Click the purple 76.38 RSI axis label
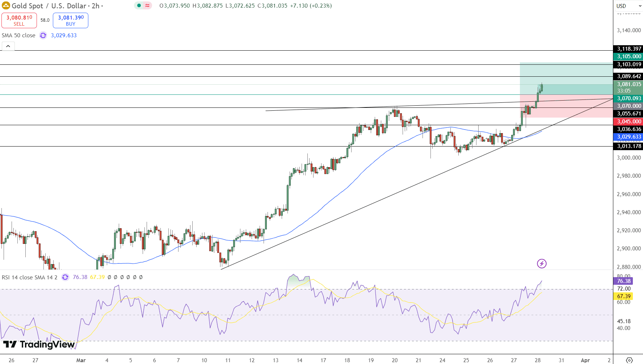The width and height of the screenshot is (643, 364). 623,281
